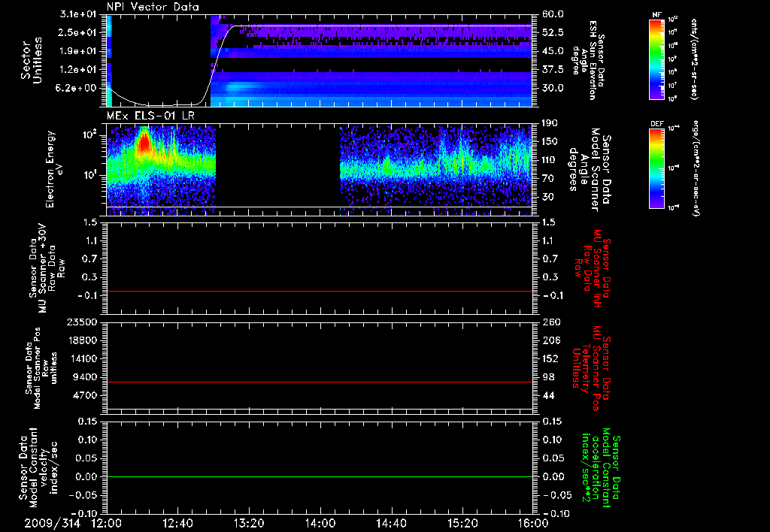Click the "52.5" Sun elevation tick

pos(553,32)
